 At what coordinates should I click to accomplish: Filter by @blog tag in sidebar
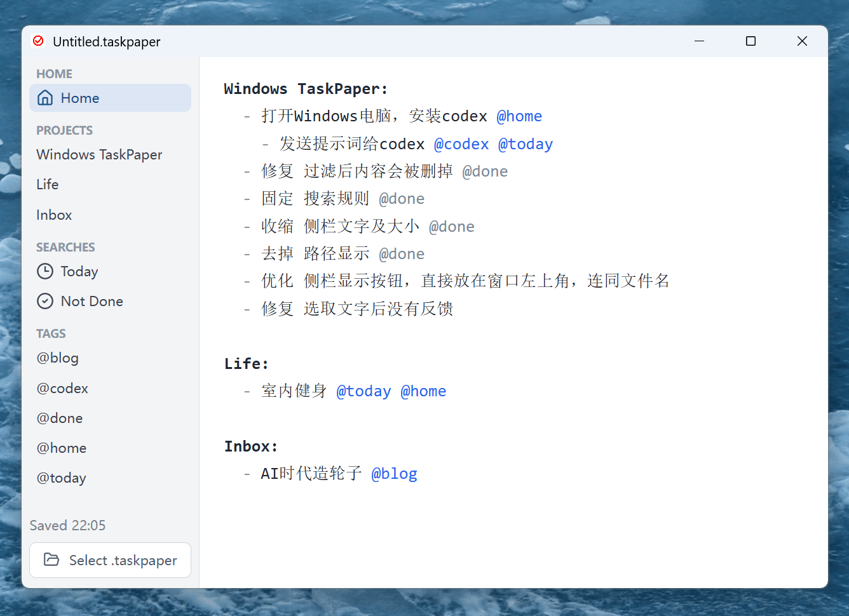point(58,358)
